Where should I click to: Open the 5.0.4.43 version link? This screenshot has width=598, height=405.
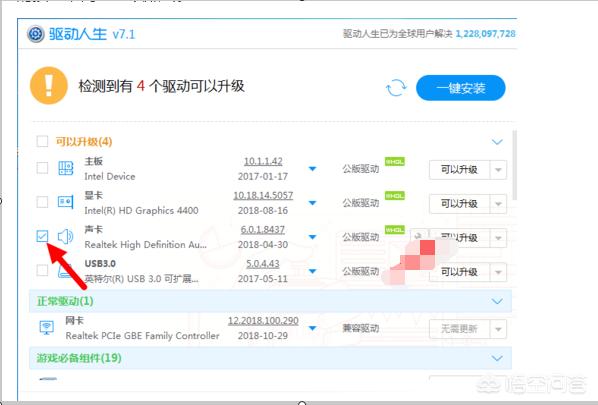pyautogui.click(x=263, y=264)
